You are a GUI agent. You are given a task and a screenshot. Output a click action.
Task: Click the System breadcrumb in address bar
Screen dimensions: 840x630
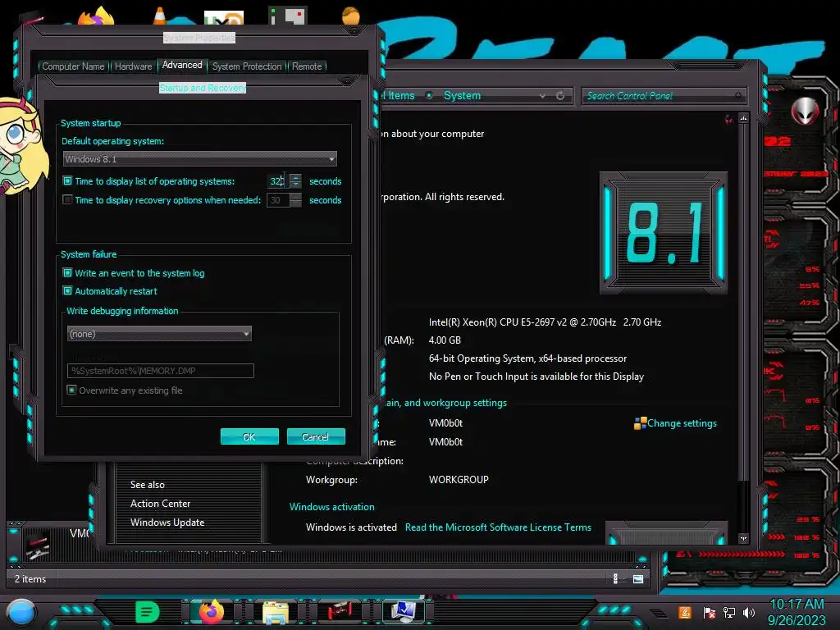point(462,95)
